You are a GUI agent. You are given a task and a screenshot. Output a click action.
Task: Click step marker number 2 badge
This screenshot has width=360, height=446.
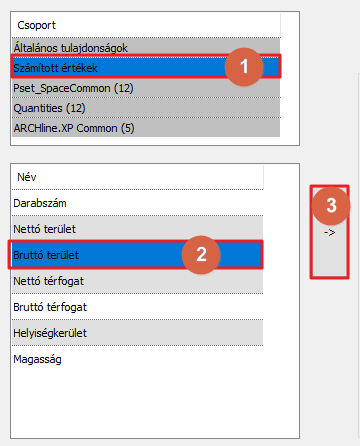pyautogui.click(x=201, y=254)
